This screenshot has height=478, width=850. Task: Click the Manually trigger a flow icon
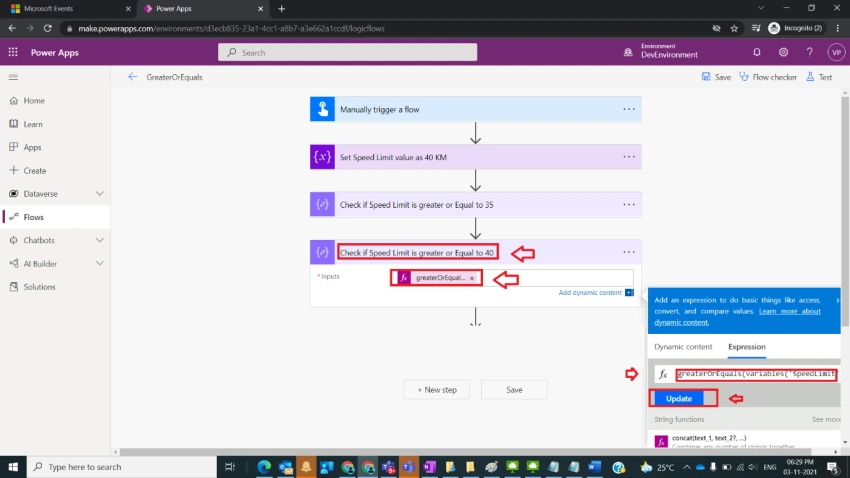[x=323, y=109]
